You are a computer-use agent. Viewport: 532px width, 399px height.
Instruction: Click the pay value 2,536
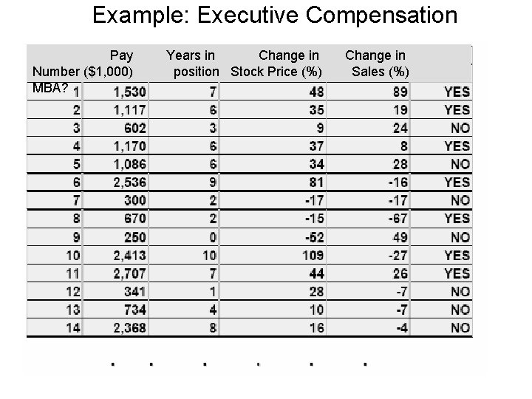pos(130,183)
